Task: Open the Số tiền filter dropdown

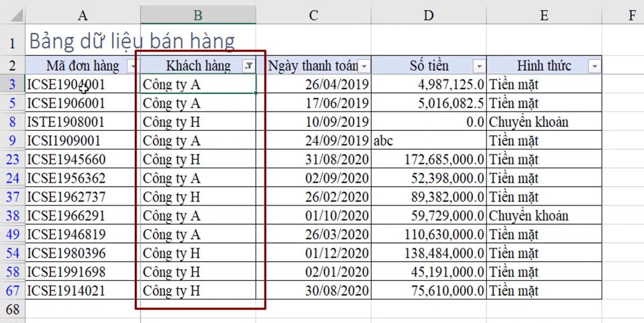Action: 479,65
